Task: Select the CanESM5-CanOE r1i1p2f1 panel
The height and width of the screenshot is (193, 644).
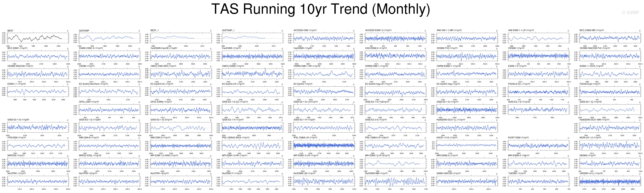Action: pos(181,56)
